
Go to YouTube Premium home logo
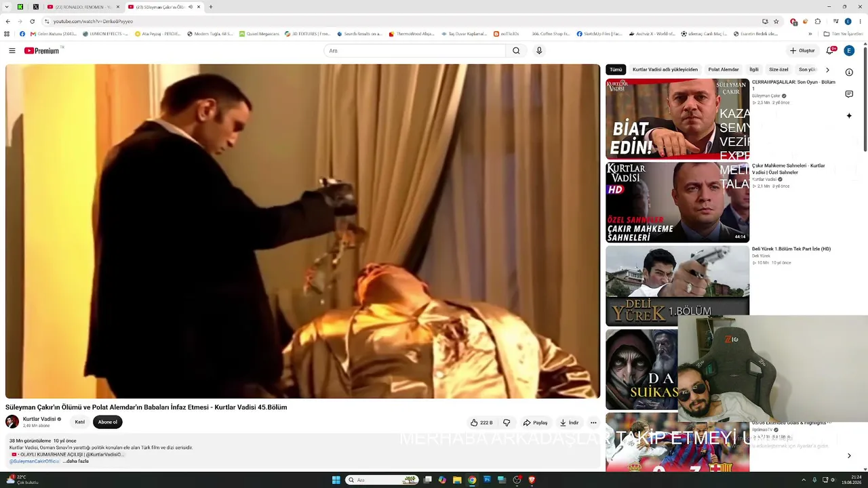(42, 51)
